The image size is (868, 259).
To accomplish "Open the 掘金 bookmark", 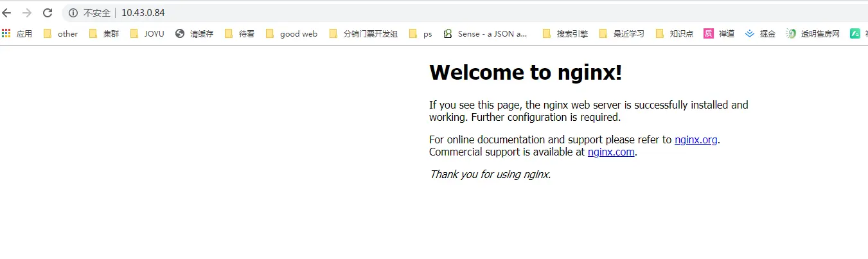I will tap(760, 34).
